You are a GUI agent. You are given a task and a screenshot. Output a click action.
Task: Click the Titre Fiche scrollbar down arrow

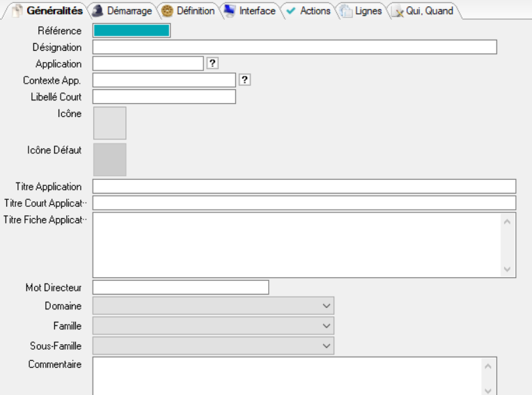[508, 269]
